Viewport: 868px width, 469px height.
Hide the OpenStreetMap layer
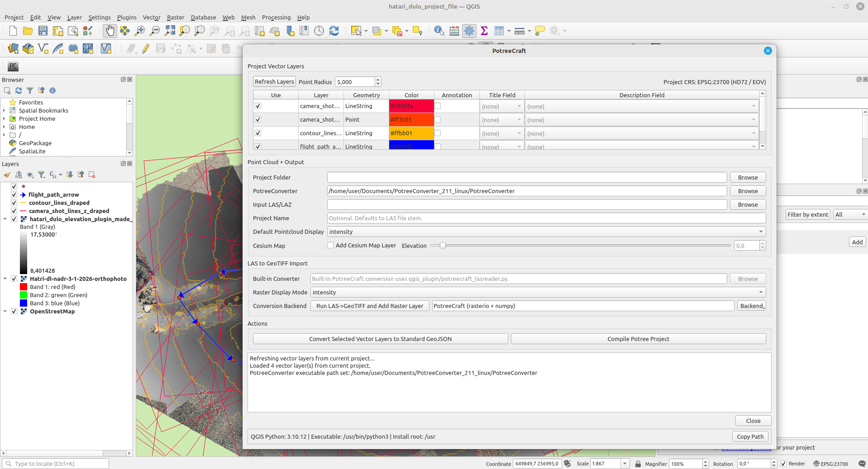point(14,311)
